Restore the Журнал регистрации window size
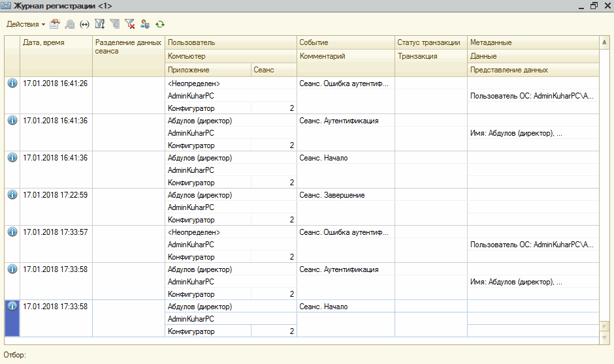This screenshot has width=614, height=364. [594, 6]
